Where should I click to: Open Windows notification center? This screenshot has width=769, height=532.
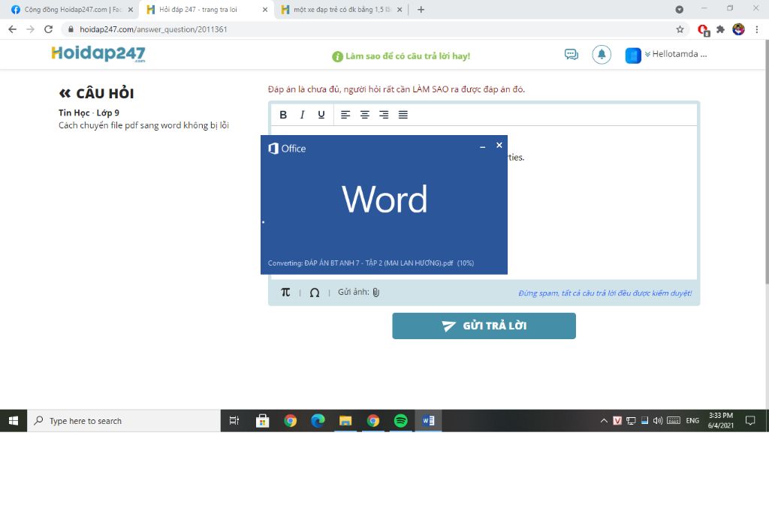pos(750,421)
